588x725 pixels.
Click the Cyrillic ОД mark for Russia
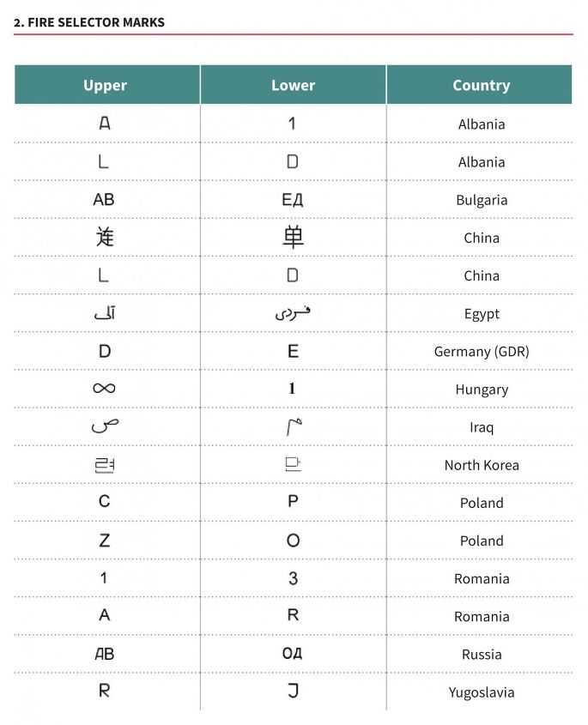[x=293, y=654]
